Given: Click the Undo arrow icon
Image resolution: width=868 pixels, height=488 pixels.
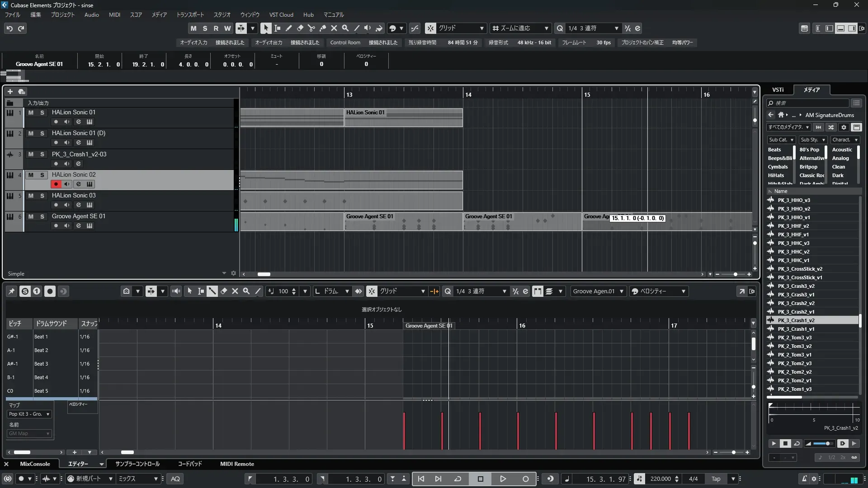Looking at the screenshot, I should 9,28.
